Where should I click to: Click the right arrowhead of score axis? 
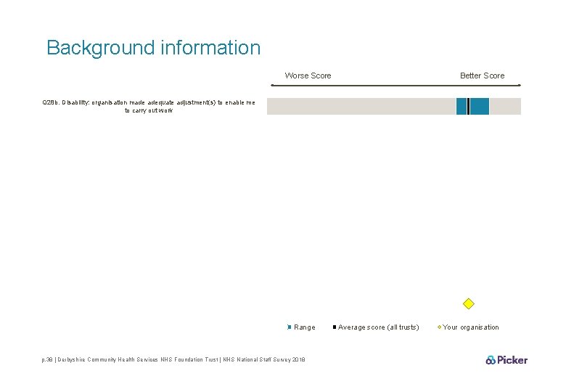[x=519, y=86]
